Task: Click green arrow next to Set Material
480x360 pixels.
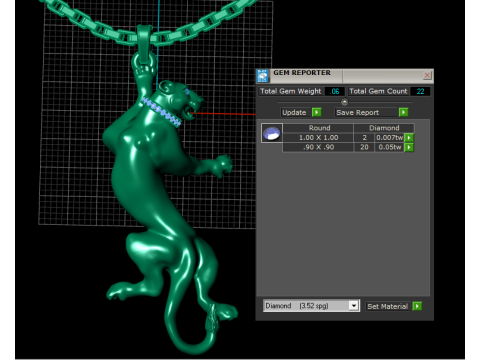Action: pos(417,306)
